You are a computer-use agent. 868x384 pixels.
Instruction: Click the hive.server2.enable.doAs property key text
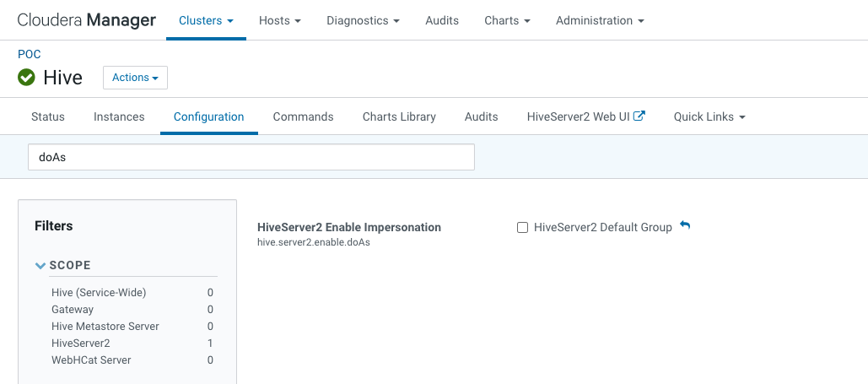(314, 242)
